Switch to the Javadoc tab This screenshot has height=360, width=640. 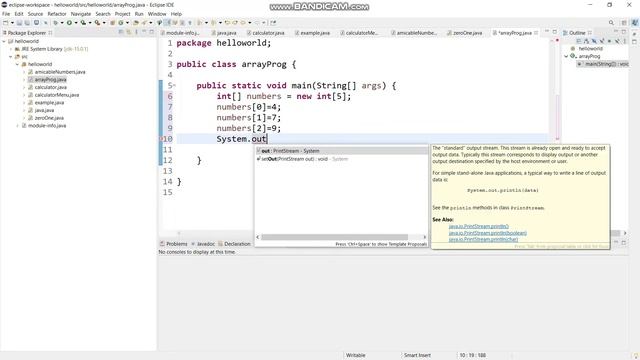click(x=203, y=244)
